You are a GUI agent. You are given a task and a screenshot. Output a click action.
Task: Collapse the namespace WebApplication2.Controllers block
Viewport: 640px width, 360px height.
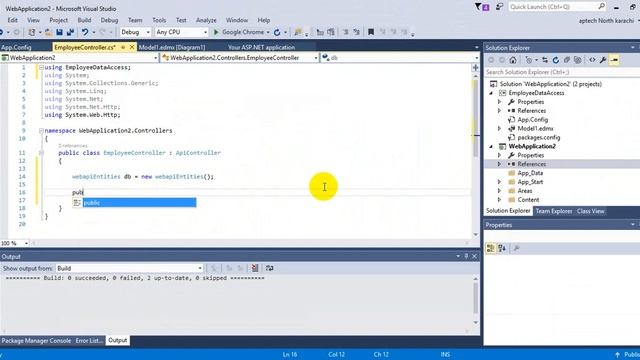41,131
